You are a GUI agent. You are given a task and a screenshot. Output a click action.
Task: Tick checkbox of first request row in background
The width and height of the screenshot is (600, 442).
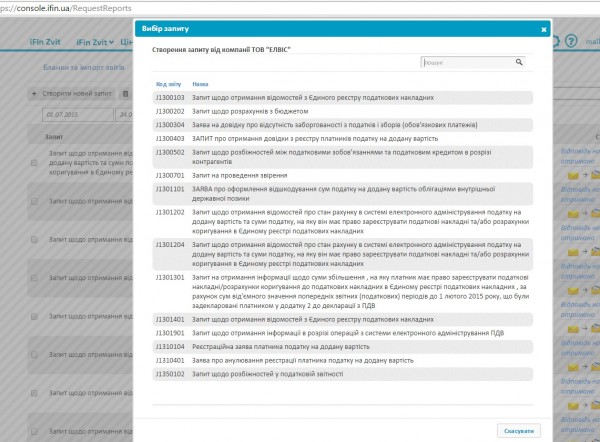point(34,163)
